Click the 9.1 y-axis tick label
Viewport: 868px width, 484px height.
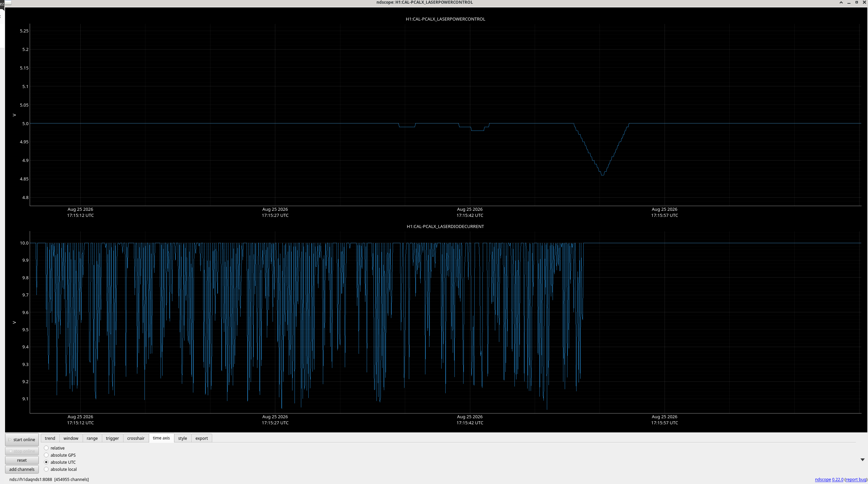(25, 399)
